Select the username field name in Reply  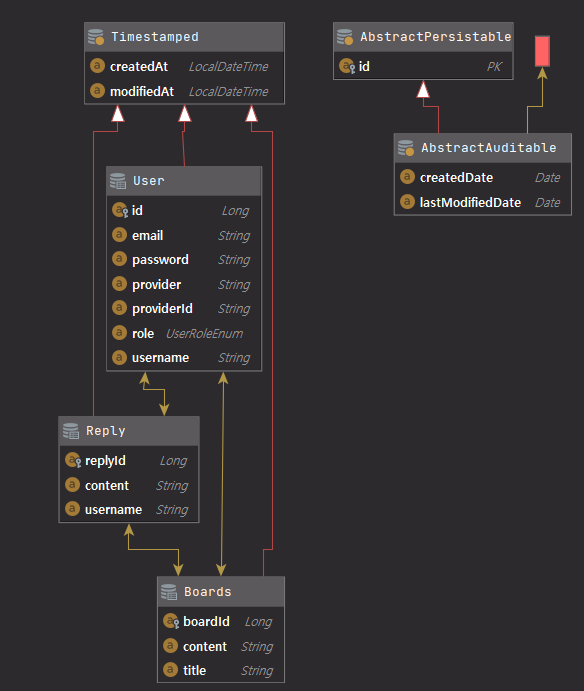point(113,510)
